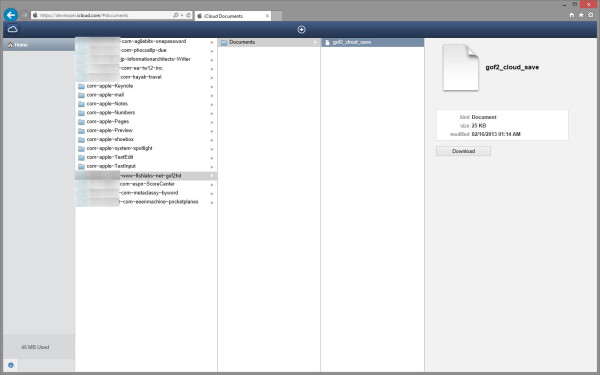This screenshot has width=600, height=375.
Task: Expand the phocusllp~due folder arrow
Action: coord(212,51)
